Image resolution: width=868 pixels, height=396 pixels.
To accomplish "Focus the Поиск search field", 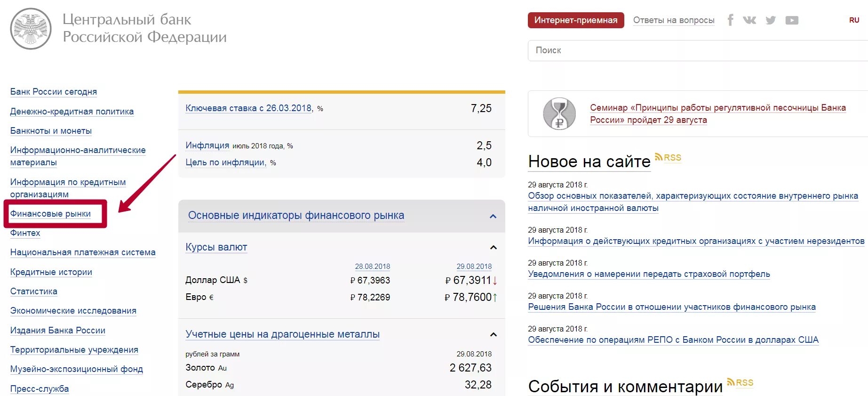I will pyautogui.click(x=698, y=50).
